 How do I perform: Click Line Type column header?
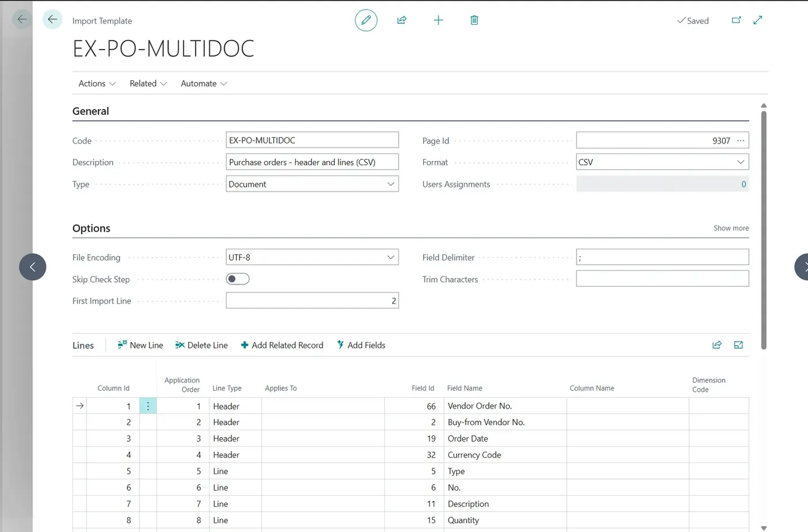[227, 388]
